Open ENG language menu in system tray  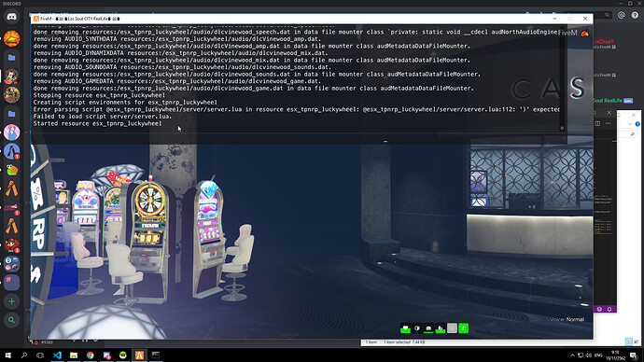pyautogui.click(x=598, y=355)
